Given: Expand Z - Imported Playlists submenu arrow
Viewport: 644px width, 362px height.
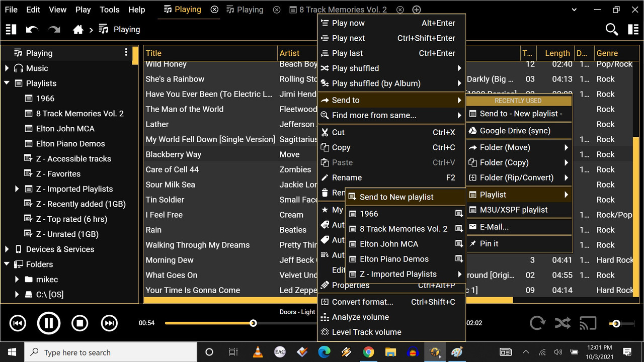Looking at the screenshot, I should tap(459, 274).
